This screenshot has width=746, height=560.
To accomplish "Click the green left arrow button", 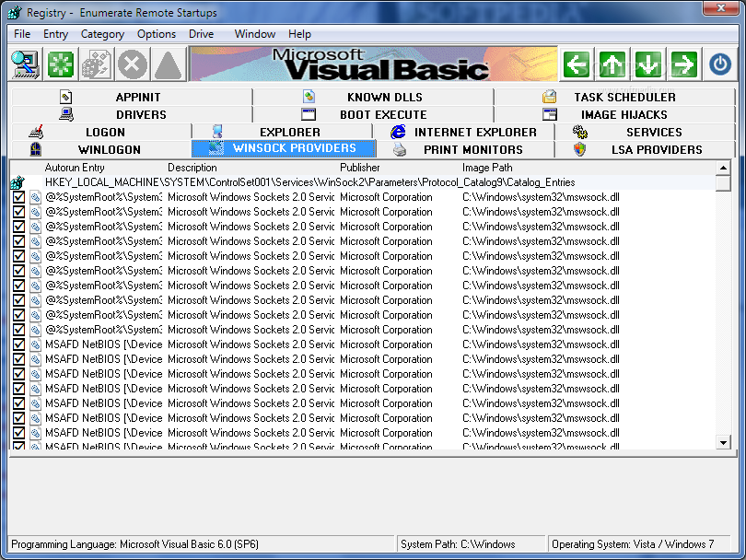I will tap(577, 64).
